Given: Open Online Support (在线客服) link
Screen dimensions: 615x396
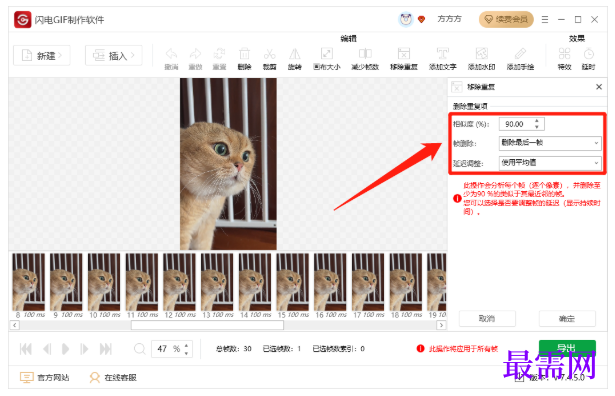Looking at the screenshot, I should point(113,378).
